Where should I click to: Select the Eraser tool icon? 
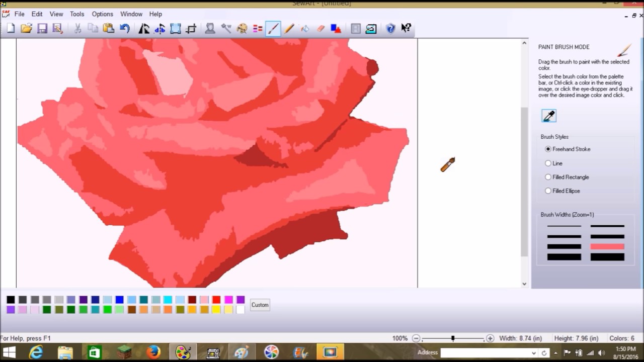320,29
